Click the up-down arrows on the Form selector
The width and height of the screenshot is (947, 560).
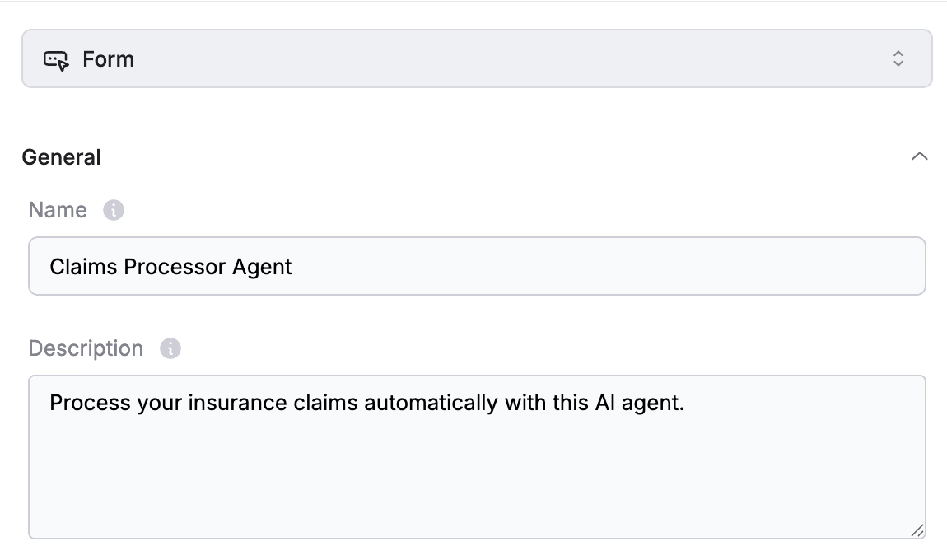coord(898,58)
